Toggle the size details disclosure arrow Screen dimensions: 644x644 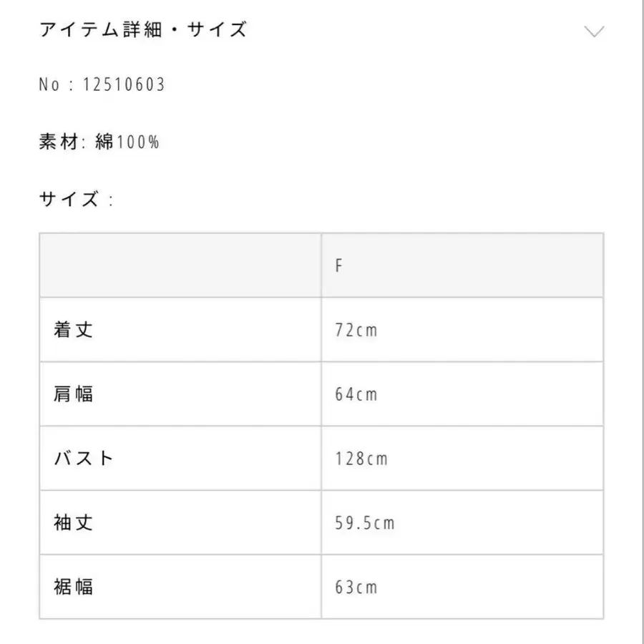coord(593,32)
